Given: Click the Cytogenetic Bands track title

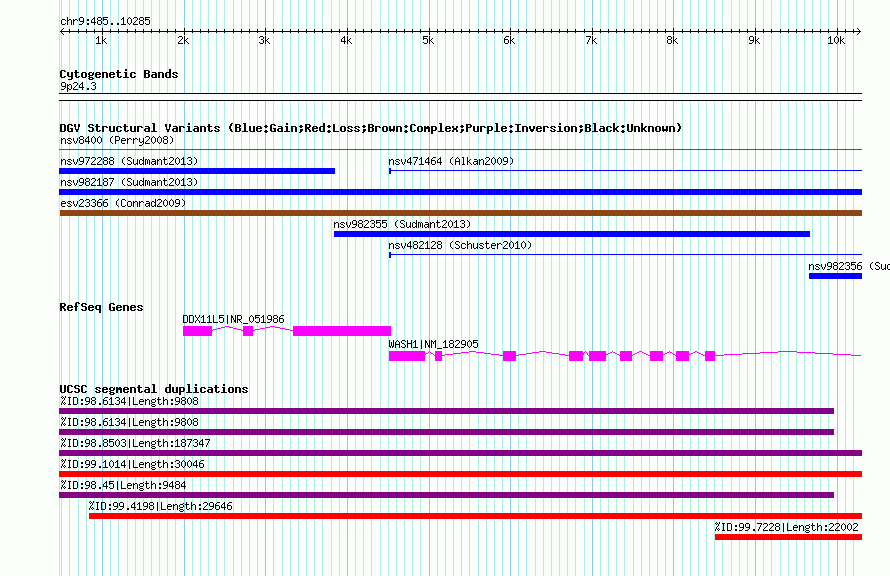Looking at the screenshot, I should tap(119, 74).
